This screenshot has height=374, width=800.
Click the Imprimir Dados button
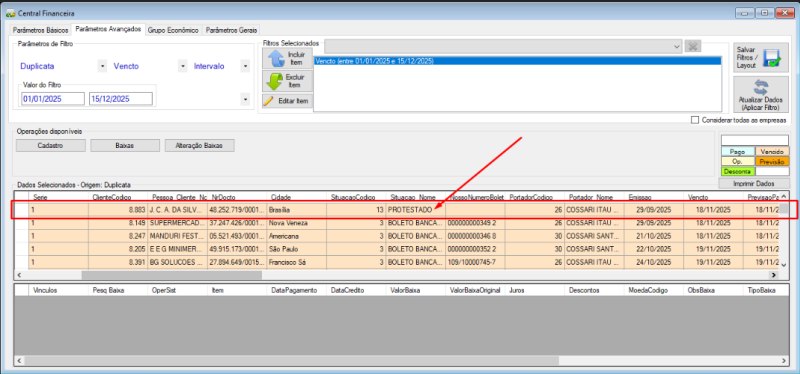[754, 183]
